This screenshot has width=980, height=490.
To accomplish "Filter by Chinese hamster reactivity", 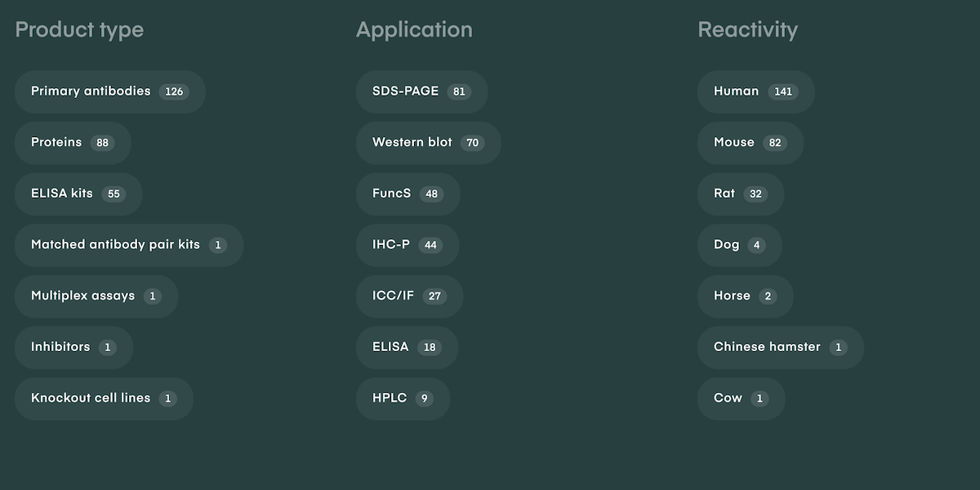I will point(780,347).
